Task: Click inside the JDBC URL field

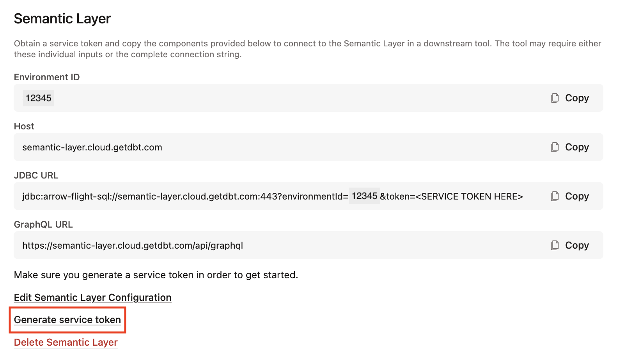Action: pos(234,196)
